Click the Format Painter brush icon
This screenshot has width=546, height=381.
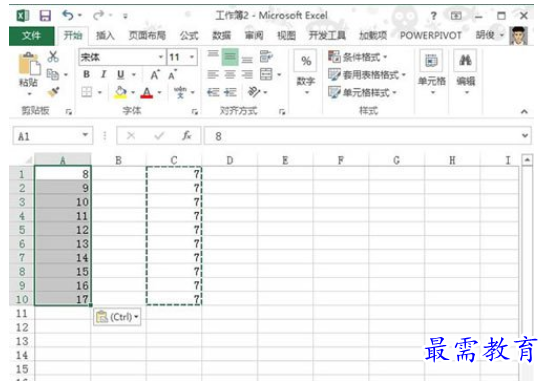pos(53,92)
